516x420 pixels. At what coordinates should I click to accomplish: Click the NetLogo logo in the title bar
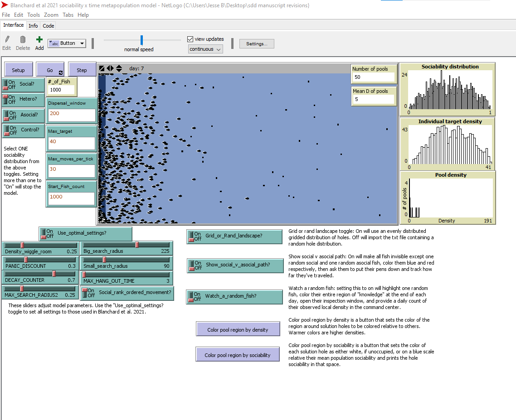tap(5, 5)
